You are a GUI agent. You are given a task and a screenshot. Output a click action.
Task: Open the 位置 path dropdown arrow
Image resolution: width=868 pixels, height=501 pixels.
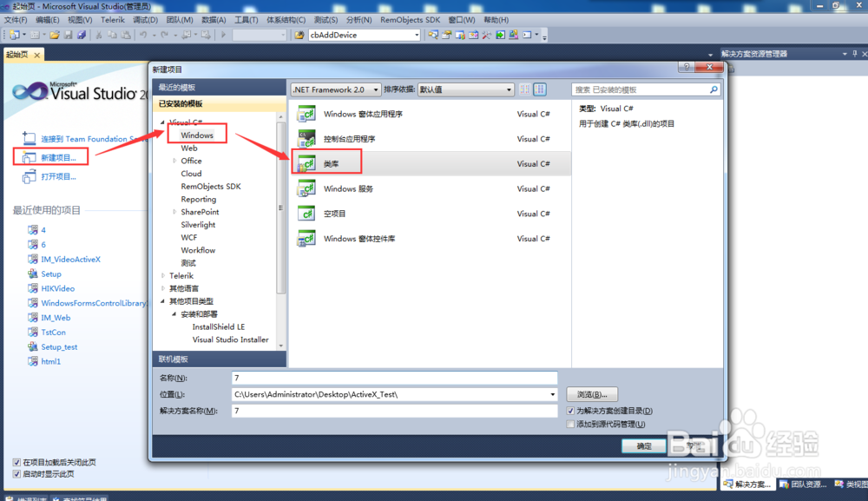tap(552, 395)
